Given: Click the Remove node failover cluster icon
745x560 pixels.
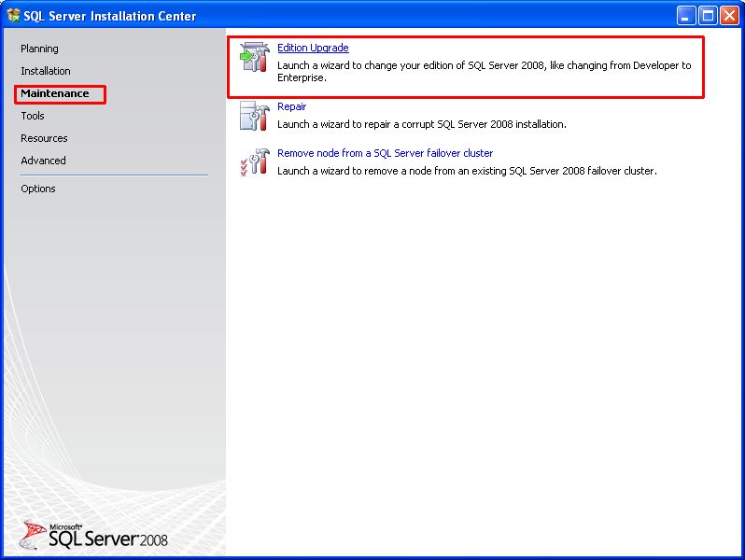Looking at the screenshot, I should [255, 162].
